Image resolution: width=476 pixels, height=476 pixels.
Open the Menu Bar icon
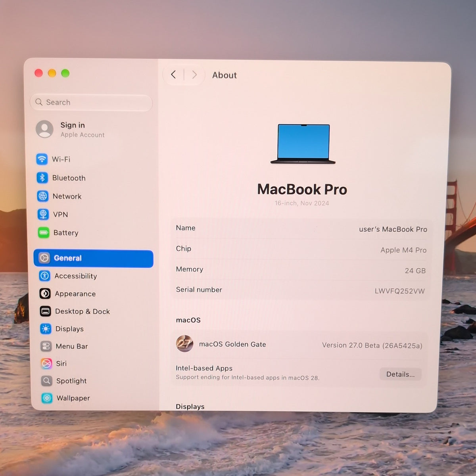click(46, 346)
